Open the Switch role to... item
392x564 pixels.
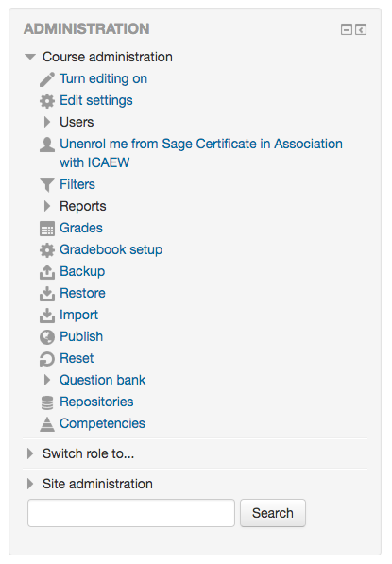point(88,453)
